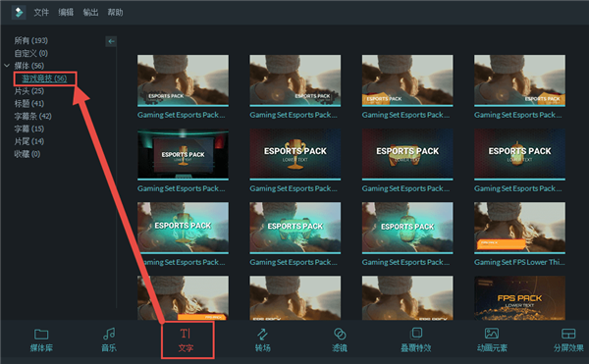The width and height of the screenshot is (589, 364).
Task: Select the dark ESPORTS PACK trophy title thumbnail
Action: click(x=295, y=154)
